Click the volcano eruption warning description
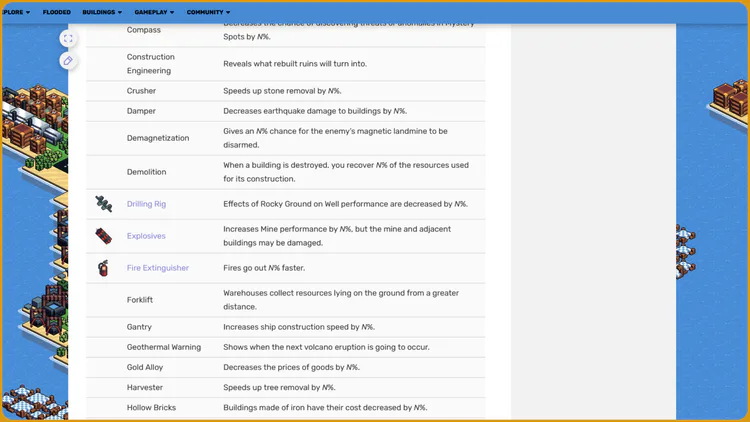This screenshot has width=750, height=422. pos(326,347)
